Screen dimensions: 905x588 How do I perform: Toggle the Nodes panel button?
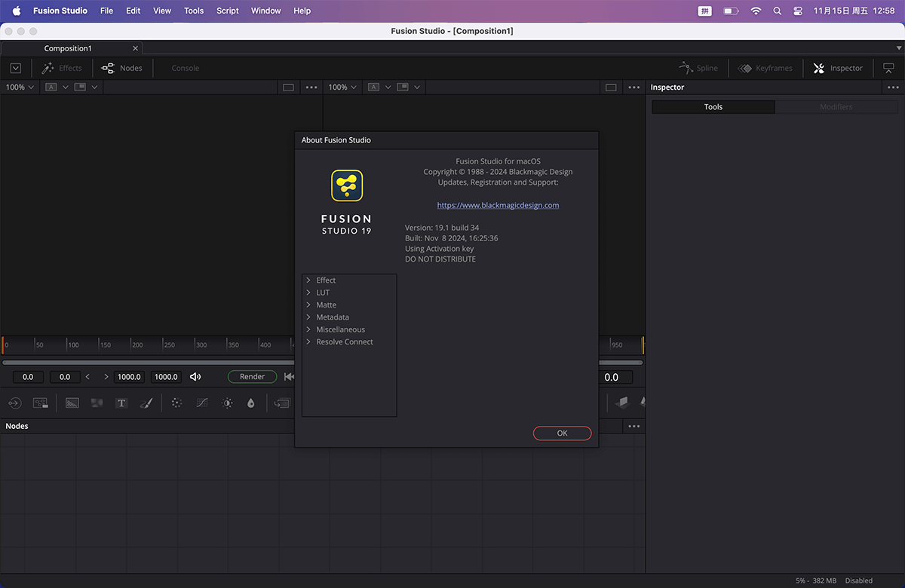coord(122,68)
